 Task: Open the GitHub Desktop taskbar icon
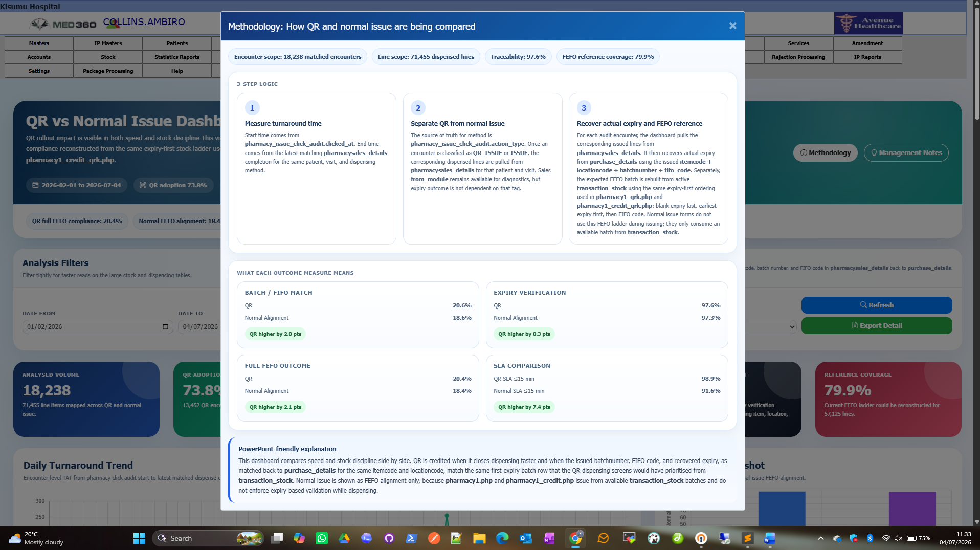click(x=389, y=538)
